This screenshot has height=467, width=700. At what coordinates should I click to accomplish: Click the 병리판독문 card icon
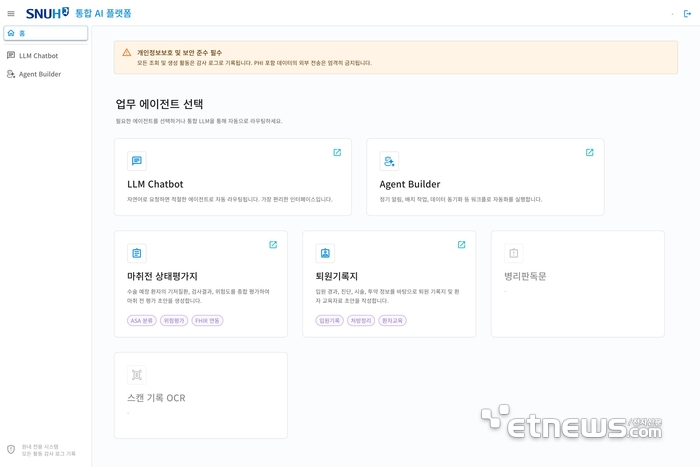513,253
